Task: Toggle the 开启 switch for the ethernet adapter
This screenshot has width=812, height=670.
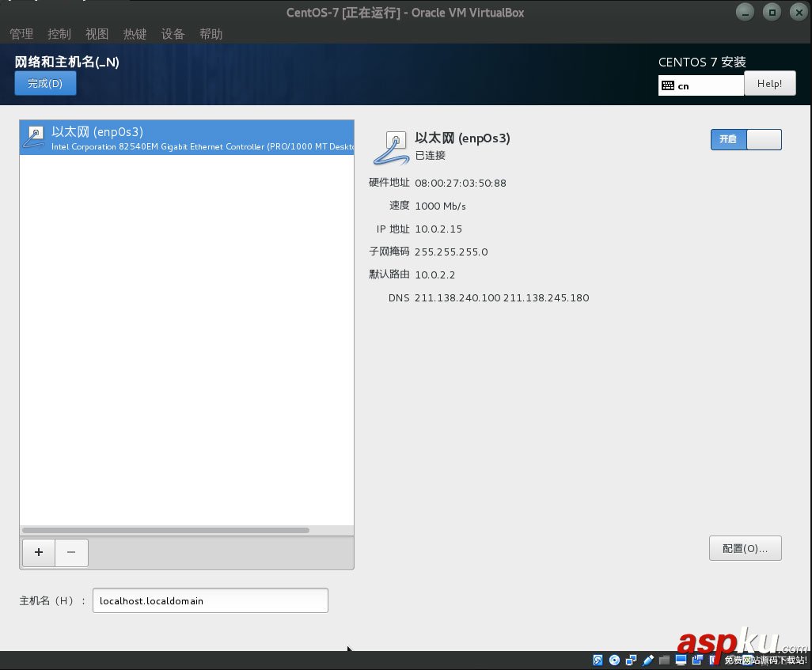Action: (x=746, y=139)
